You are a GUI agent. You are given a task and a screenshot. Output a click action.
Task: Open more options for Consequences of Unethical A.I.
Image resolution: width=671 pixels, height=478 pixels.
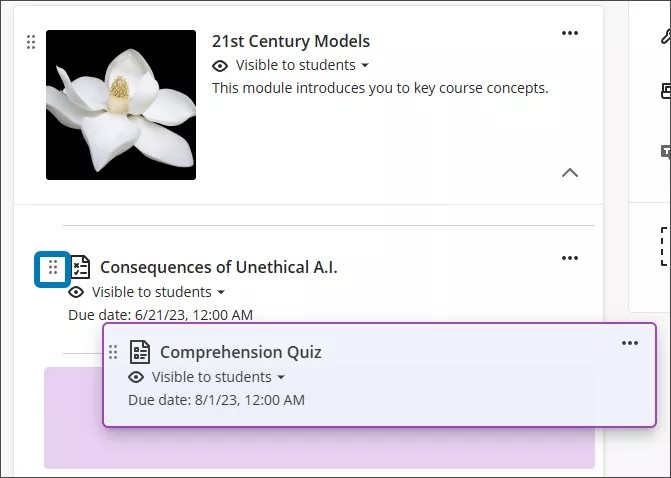pyautogui.click(x=570, y=258)
